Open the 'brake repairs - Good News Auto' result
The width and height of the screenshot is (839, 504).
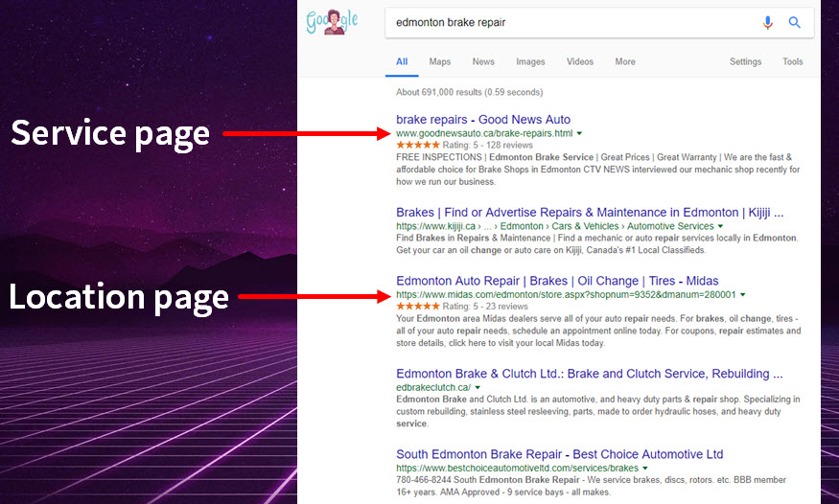click(x=483, y=120)
